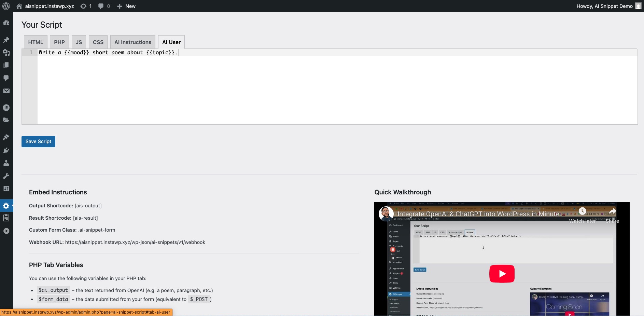Click the [ais-output] shortcode text
Screen dimensions: 644x316
tap(88, 206)
